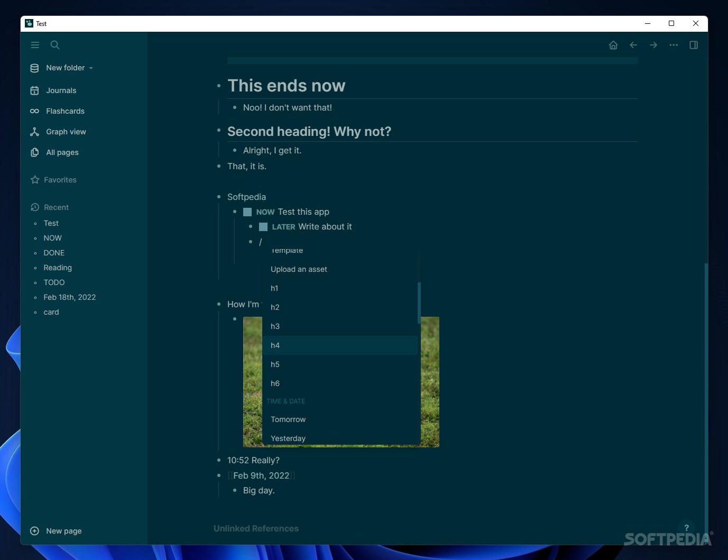
Task: Collapse the 'How I'm' block bullet
Action: pyautogui.click(x=219, y=304)
